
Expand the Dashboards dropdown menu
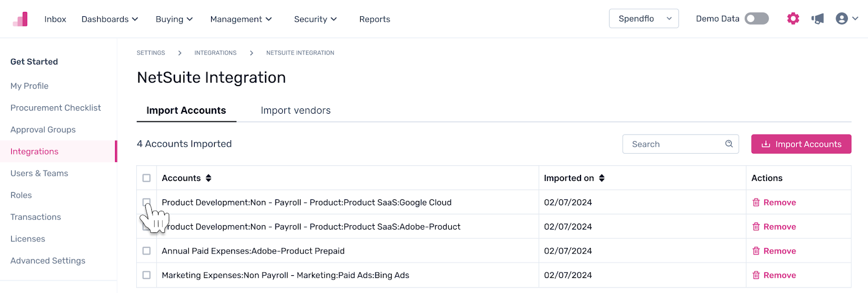click(110, 19)
